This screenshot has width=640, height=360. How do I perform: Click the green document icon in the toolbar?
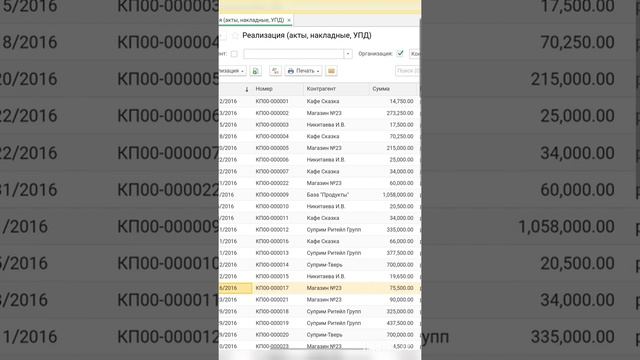[256, 71]
